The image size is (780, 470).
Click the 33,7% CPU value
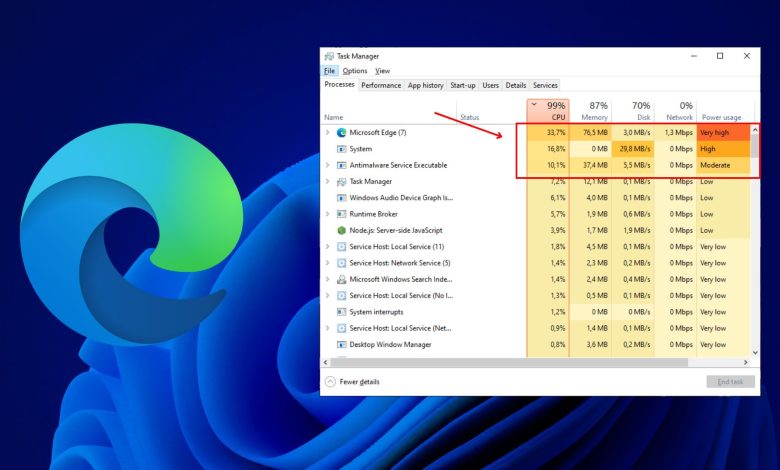tap(556, 133)
